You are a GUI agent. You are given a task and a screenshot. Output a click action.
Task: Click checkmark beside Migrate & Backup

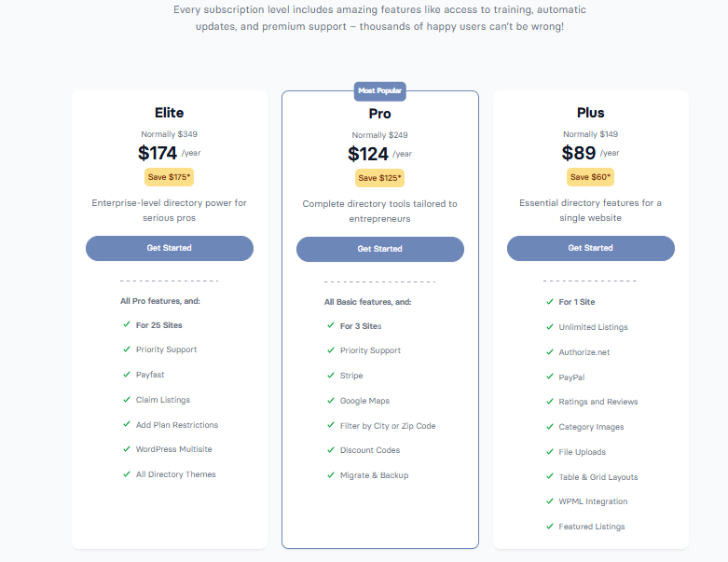[x=331, y=475]
